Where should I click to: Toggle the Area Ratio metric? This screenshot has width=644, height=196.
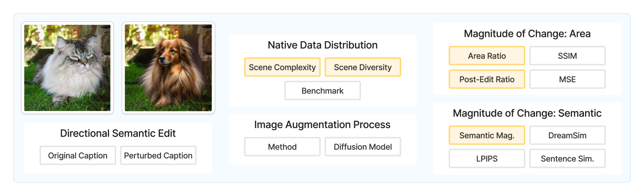pyautogui.click(x=487, y=56)
